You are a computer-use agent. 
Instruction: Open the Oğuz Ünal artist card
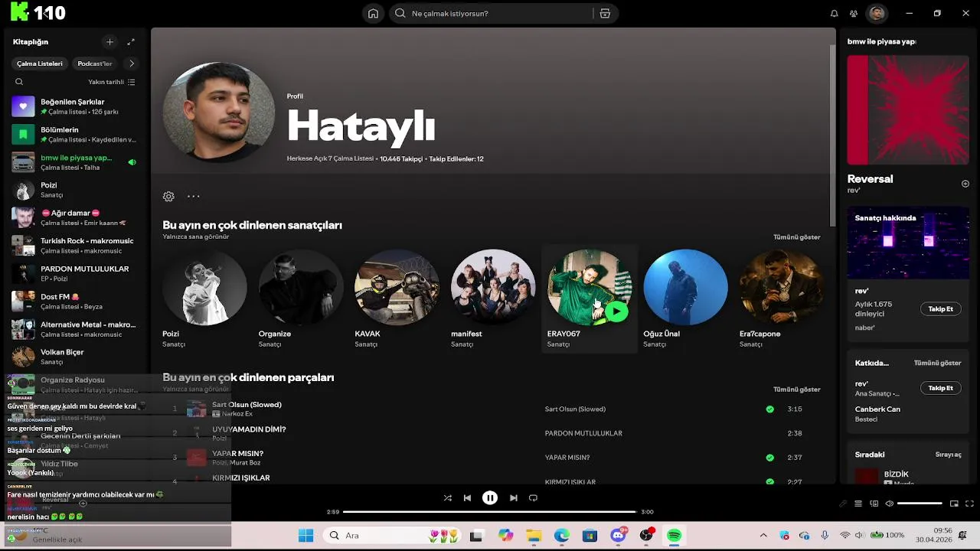[685, 298]
